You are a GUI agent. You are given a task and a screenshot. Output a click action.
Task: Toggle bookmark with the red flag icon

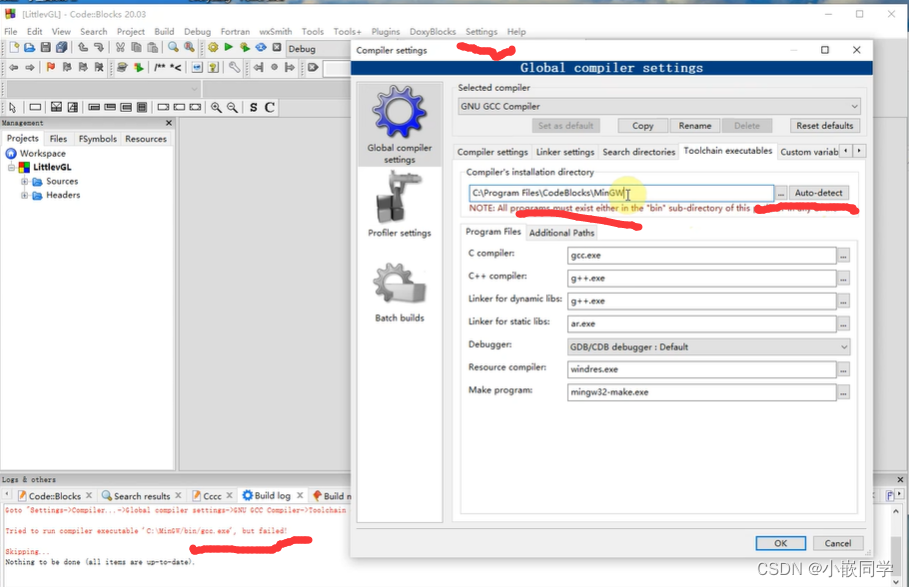pos(50,67)
